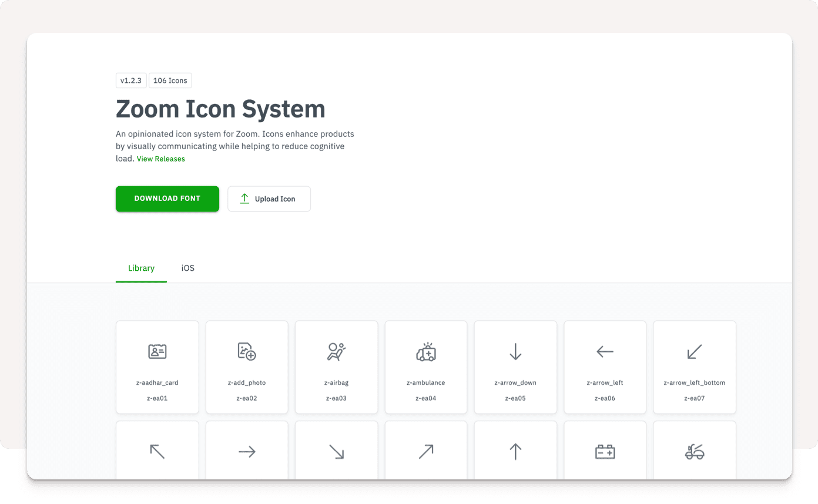Click the z-ea04 code text
Screen dimensions: 818x504
click(x=426, y=398)
